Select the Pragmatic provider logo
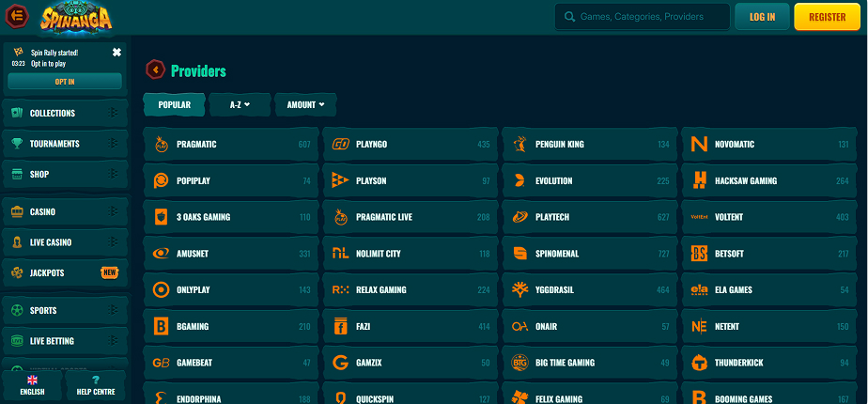868x404 pixels. click(161, 145)
